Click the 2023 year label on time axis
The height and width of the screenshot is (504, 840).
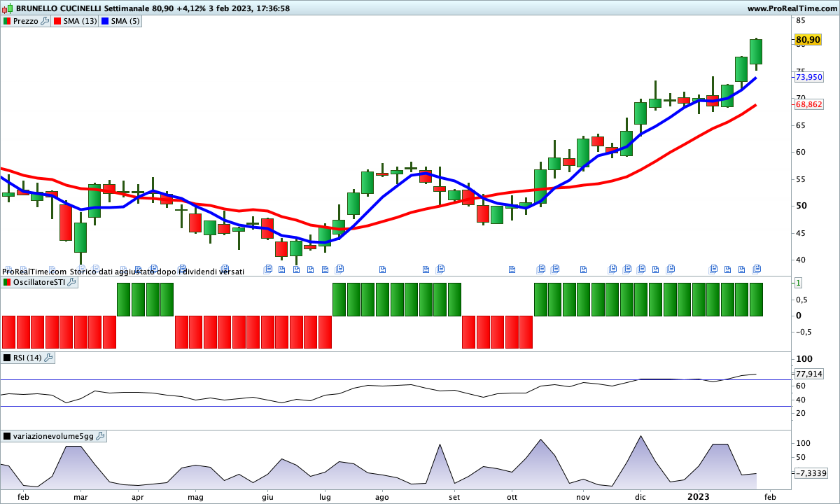[x=699, y=496]
